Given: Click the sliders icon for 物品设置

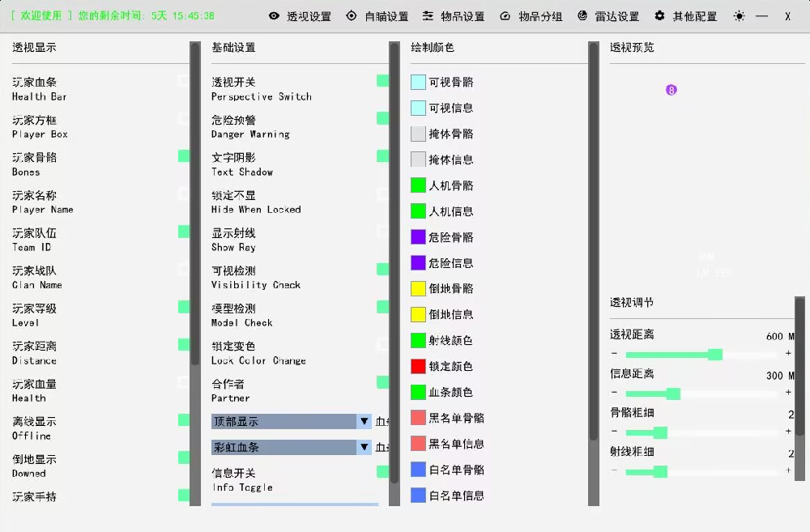Looking at the screenshot, I should 428,16.
